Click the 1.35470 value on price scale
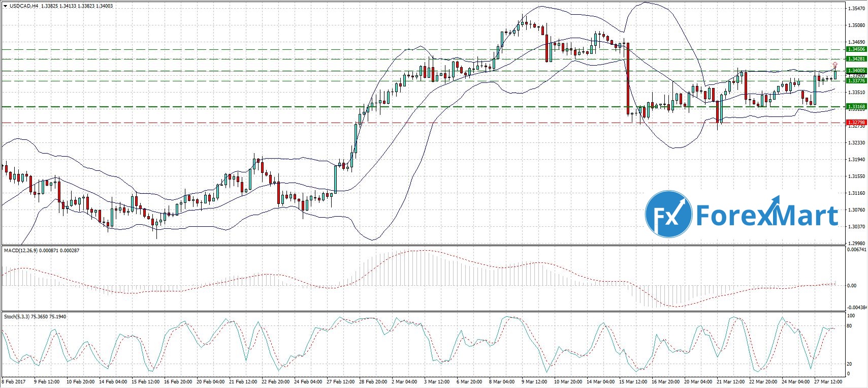Screen dimensions: 868x388 tap(855, 9)
